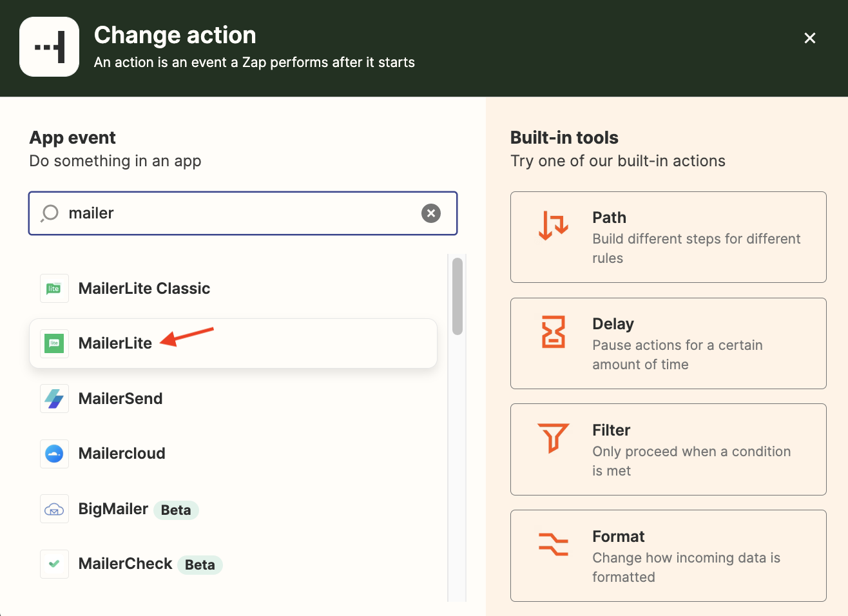The width and height of the screenshot is (848, 616).
Task: Click the Delay hourglass icon
Action: [x=554, y=332]
